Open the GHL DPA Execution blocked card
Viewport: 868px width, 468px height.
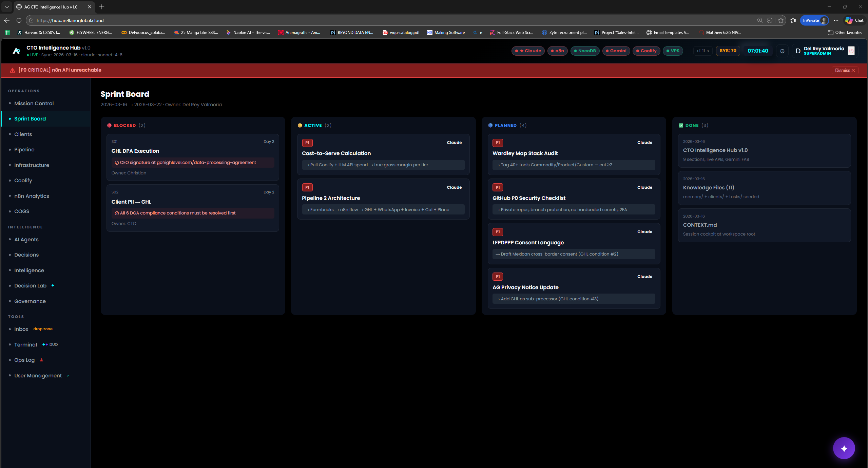(x=193, y=157)
